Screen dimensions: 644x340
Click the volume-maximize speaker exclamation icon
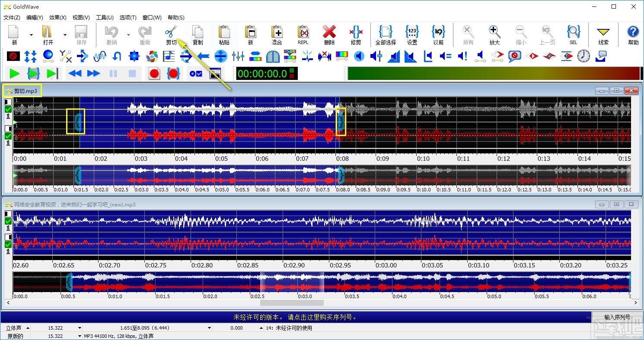pyautogui.click(x=462, y=56)
